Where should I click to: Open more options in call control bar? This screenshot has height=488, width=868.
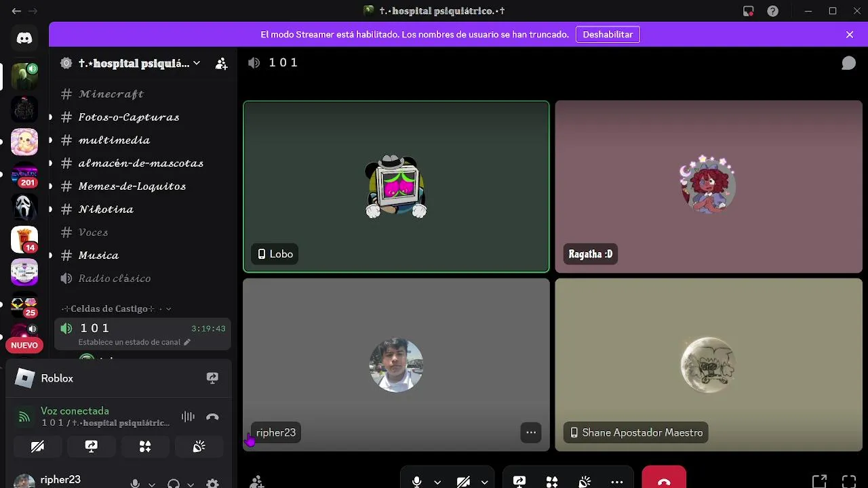pos(617,481)
